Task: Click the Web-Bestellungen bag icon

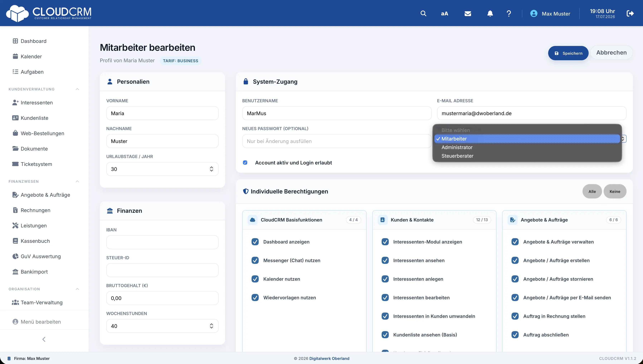Action: click(x=15, y=133)
